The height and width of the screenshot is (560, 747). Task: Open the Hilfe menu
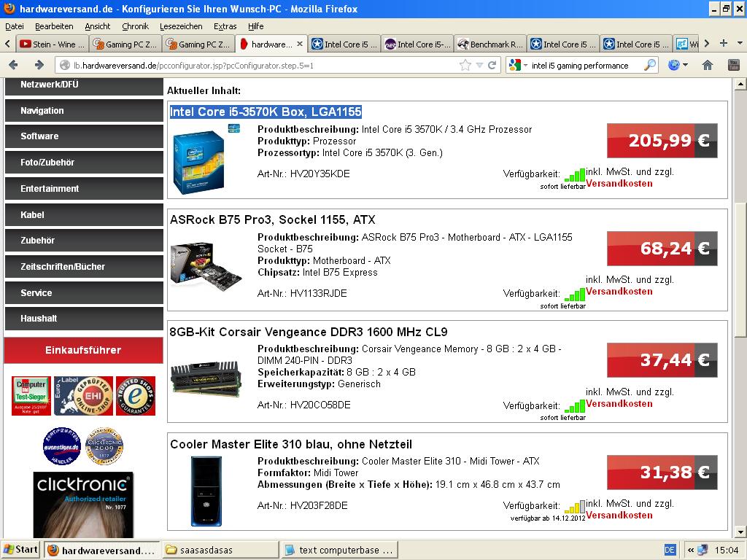256,26
